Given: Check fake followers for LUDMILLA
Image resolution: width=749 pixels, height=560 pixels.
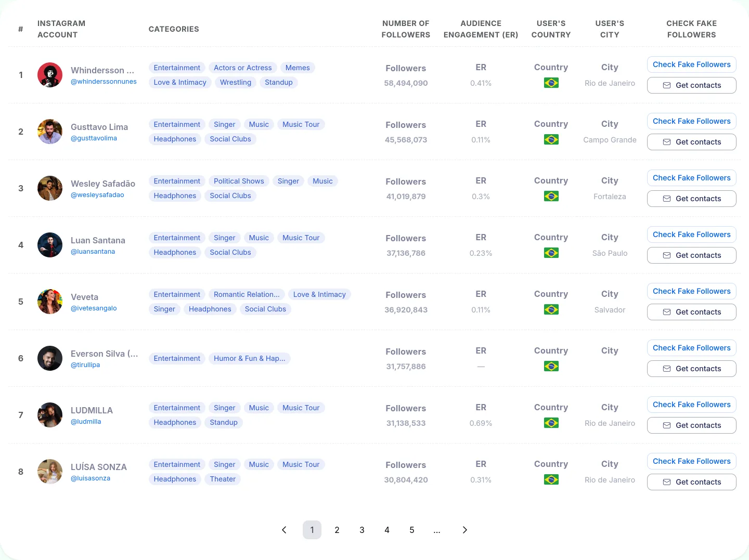Looking at the screenshot, I should point(692,405).
